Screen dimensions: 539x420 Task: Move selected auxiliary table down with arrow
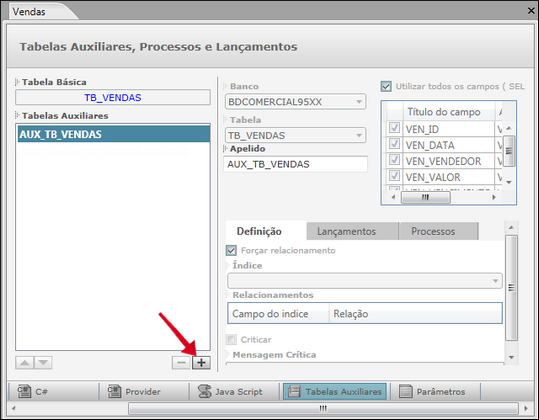coord(43,363)
